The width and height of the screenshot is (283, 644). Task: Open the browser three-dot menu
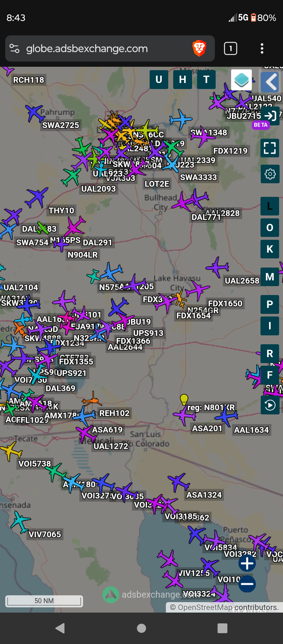click(262, 48)
